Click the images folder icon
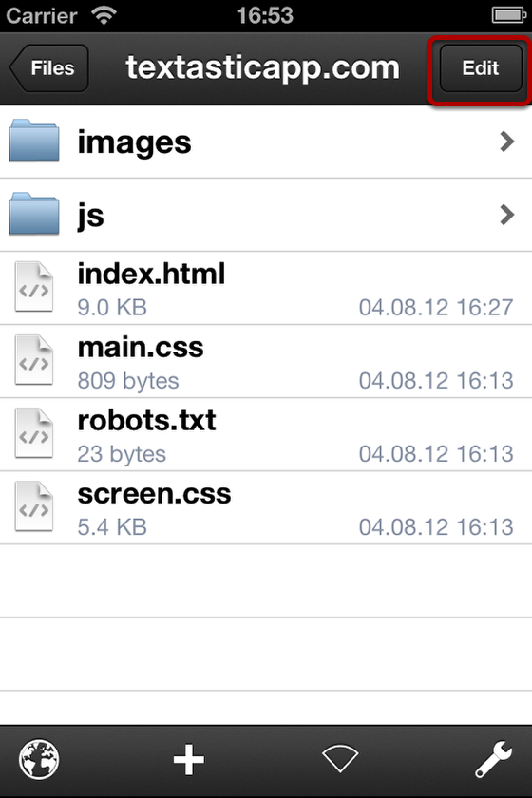The height and width of the screenshot is (798, 532). 34,141
